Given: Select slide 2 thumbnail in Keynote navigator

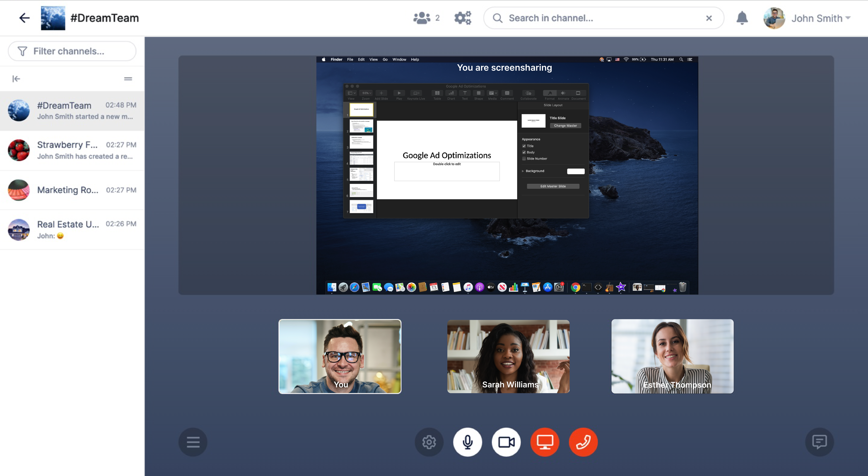Looking at the screenshot, I should click(x=361, y=126).
